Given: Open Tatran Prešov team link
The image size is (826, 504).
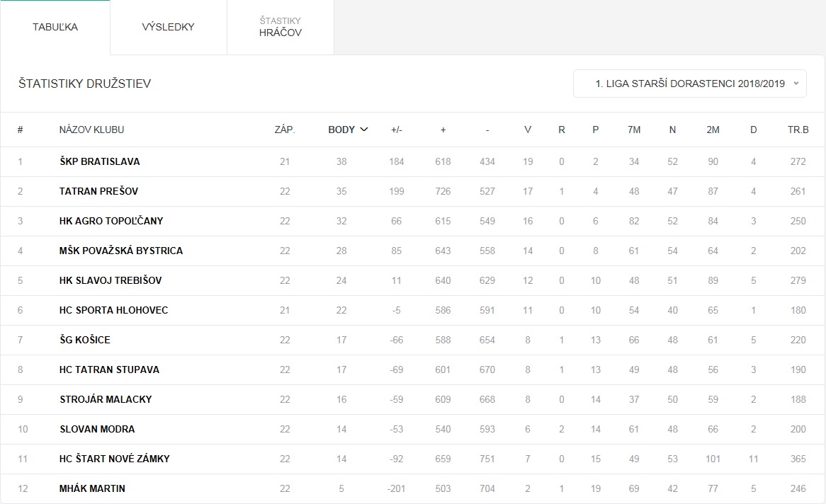Looking at the screenshot, I should (99, 191).
